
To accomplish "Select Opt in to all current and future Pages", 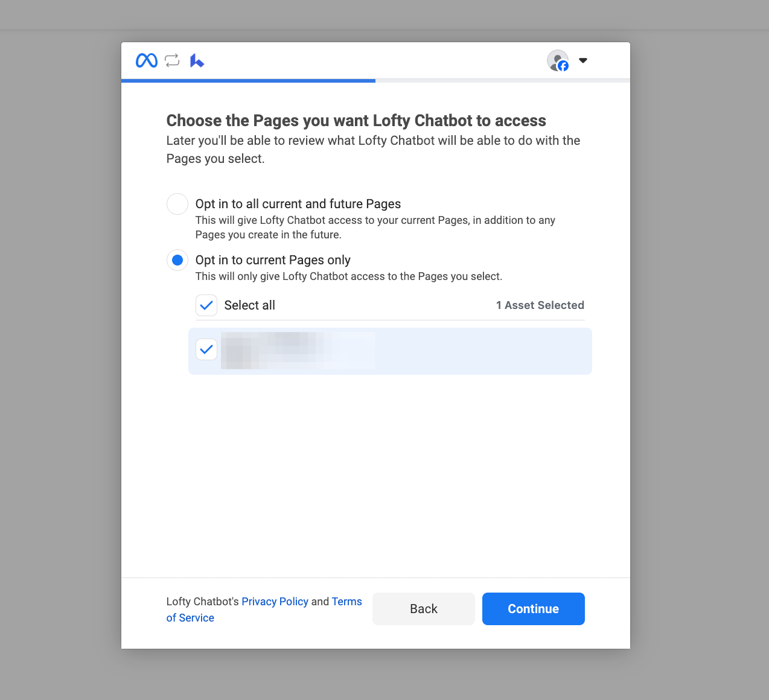I will (x=177, y=204).
